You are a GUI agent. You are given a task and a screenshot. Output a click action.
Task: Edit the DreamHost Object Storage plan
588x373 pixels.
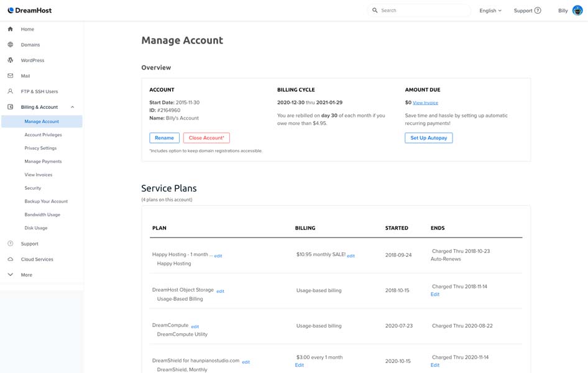[220, 291]
